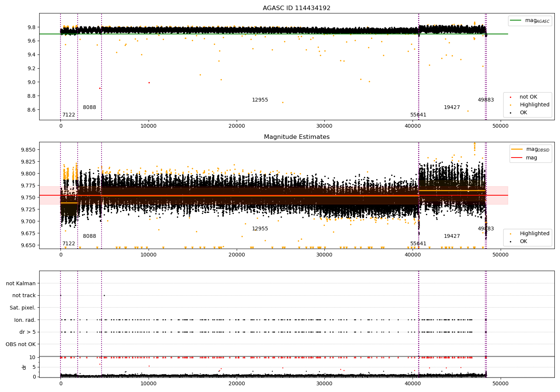
Task: Click the red 'not OK' point at magnitude 9.0
Action: point(149,83)
